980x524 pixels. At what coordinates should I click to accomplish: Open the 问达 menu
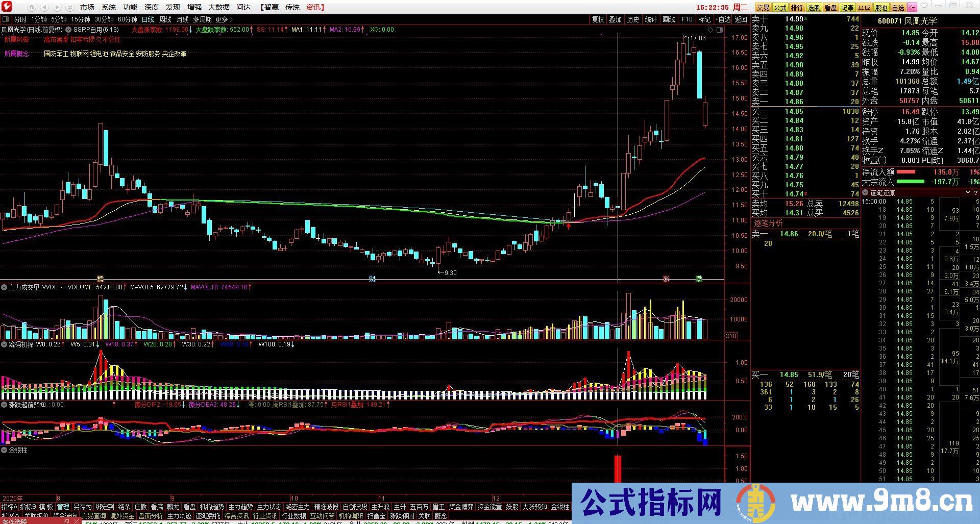click(x=243, y=7)
